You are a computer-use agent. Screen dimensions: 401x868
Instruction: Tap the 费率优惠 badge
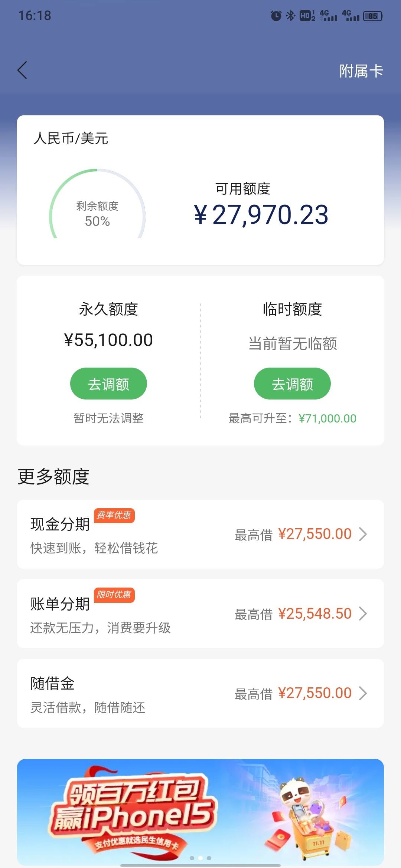tap(114, 515)
